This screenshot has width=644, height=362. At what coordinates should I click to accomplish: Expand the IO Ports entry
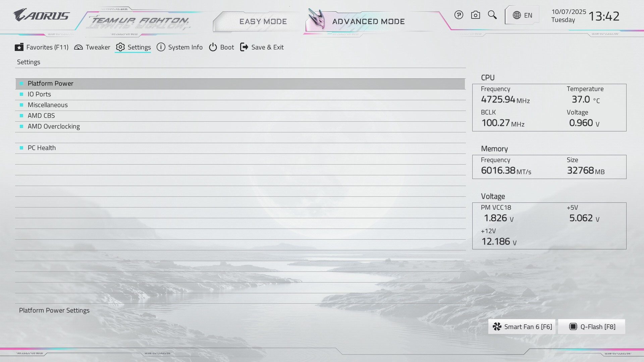39,94
